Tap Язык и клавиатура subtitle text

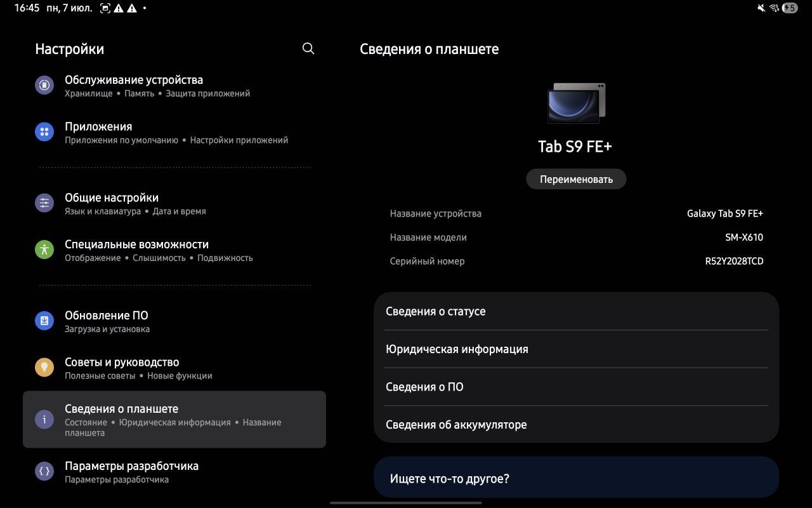pos(103,211)
